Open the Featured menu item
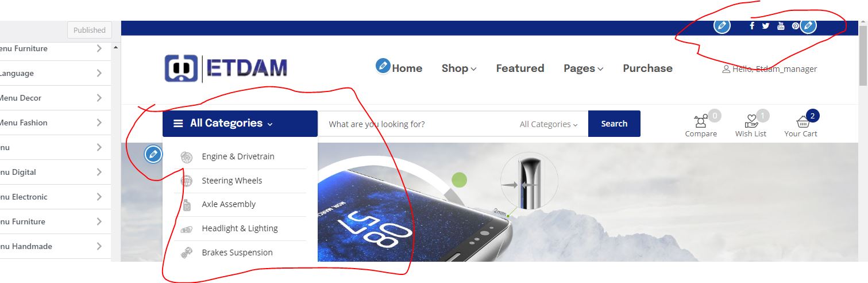The width and height of the screenshot is (868, 283). pos(520,68)
